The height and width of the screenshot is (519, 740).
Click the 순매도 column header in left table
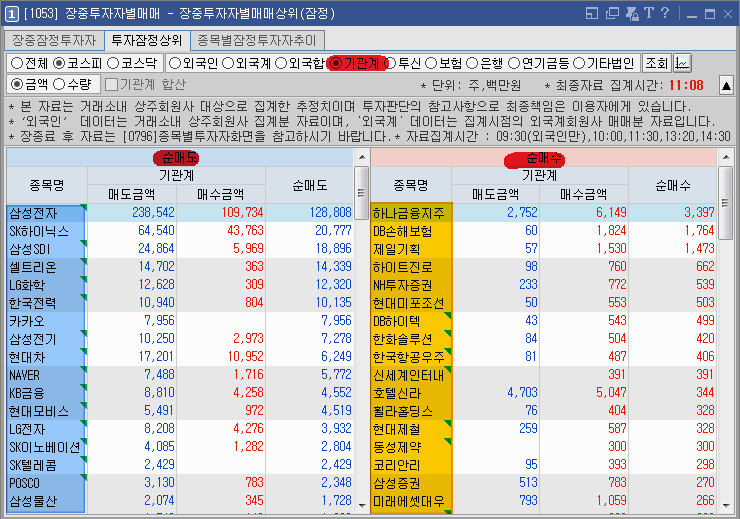coord(310,185)
